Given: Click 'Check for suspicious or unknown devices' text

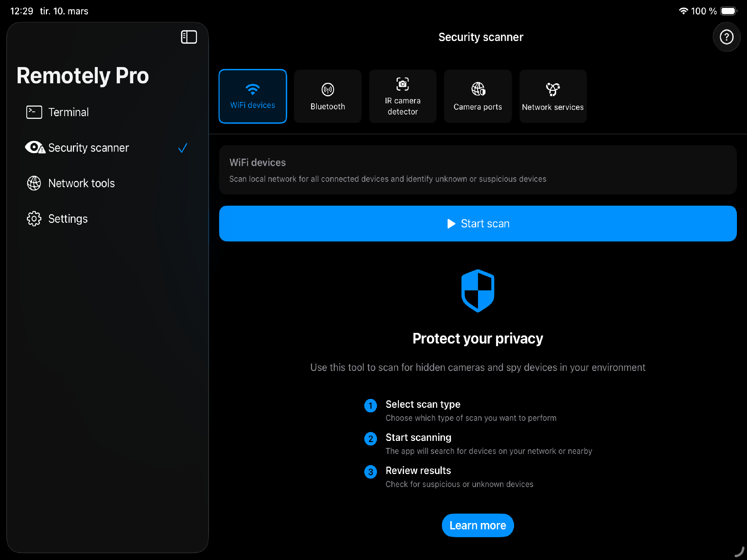Looking at the screenshot, I should [459, 484].
